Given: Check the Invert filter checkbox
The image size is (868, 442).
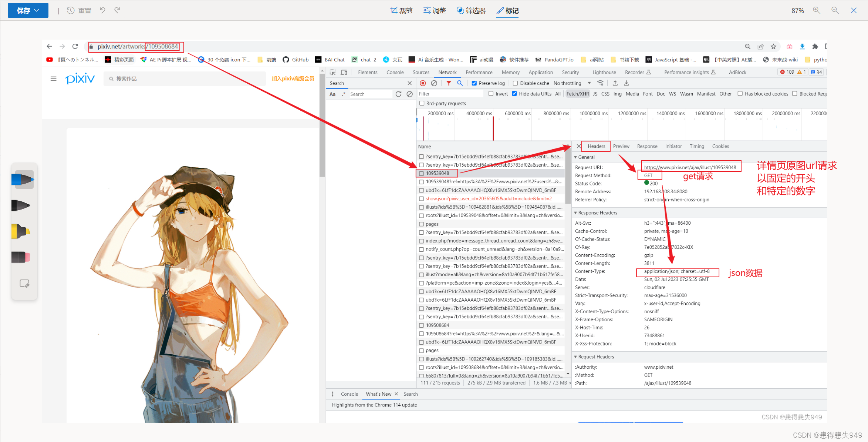Looking at the screenshot, I should (491, 94).
